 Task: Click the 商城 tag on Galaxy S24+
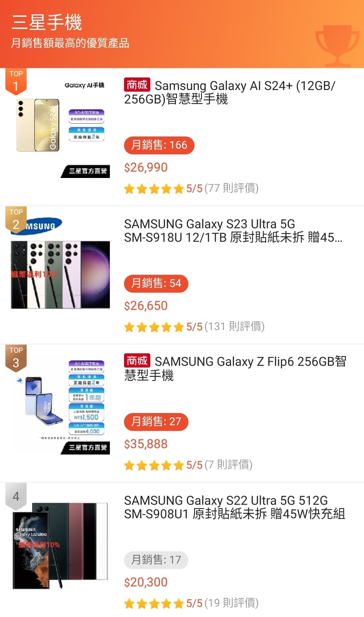(x=137, y=85)
